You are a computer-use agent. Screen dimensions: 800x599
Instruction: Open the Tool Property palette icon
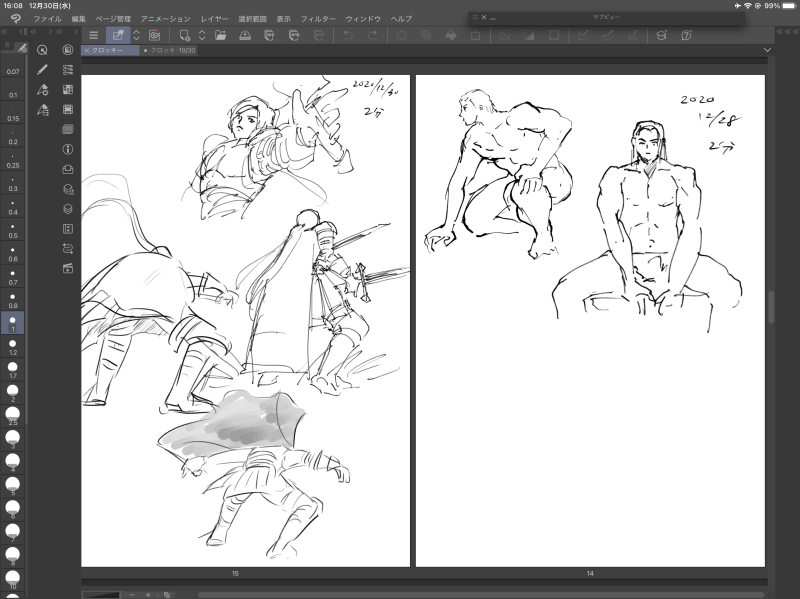coord(42,90)
